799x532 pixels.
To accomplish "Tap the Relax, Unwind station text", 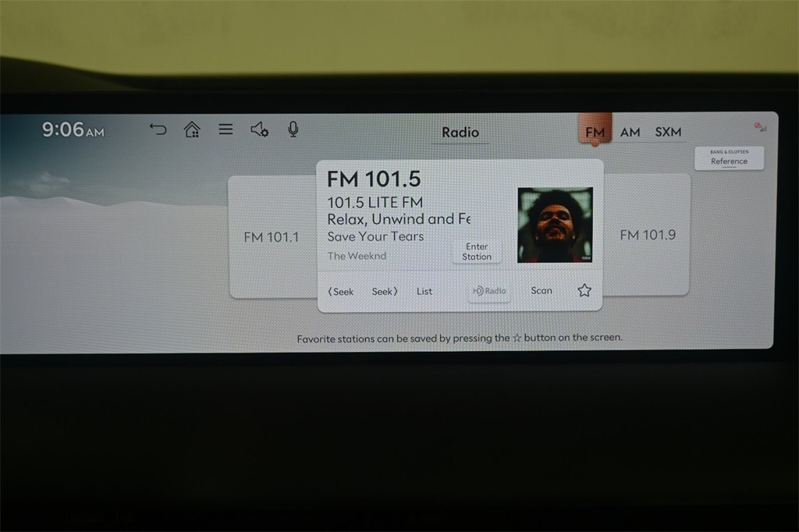I will (x=399, y=219).
